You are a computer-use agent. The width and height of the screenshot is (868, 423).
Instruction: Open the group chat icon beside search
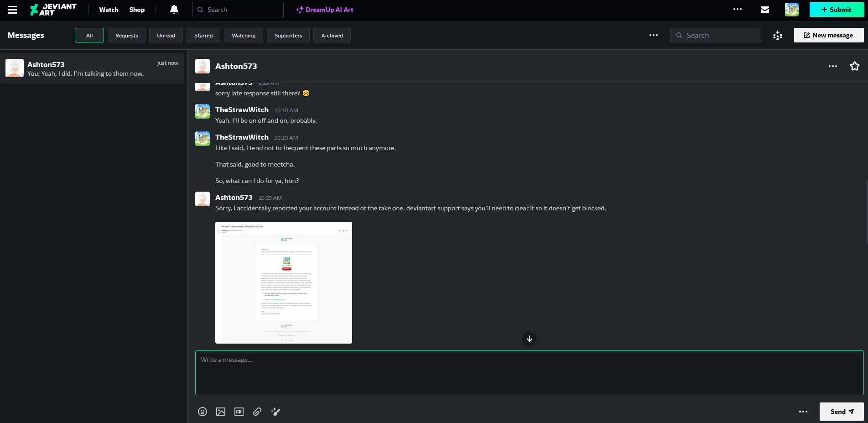click(x=778, y=35)
